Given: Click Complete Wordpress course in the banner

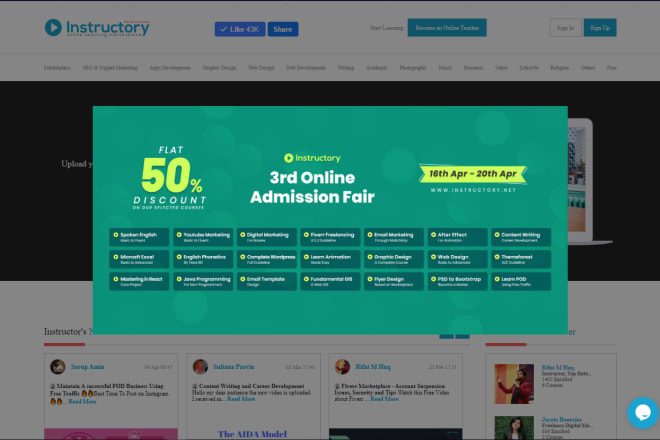Looking at the screenshot, I should (266, 259).
